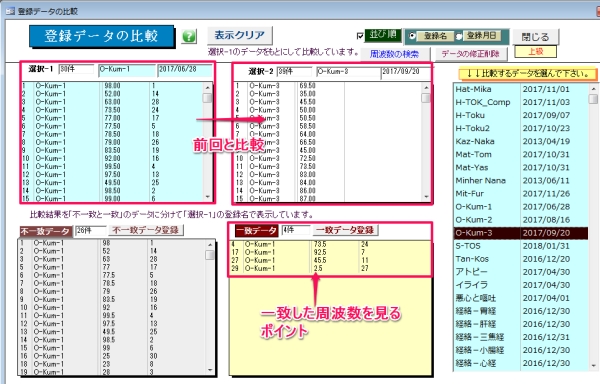600x384 pixels.
Task: Click down arrow of 選択-2 list scrollbar
Action: tap(426, 197)
